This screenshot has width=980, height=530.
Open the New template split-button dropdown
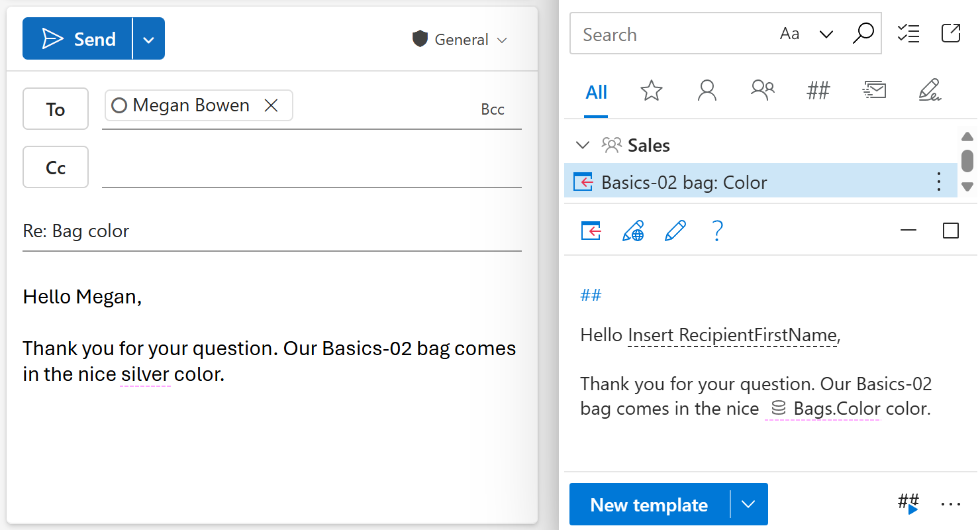(748, 504)
